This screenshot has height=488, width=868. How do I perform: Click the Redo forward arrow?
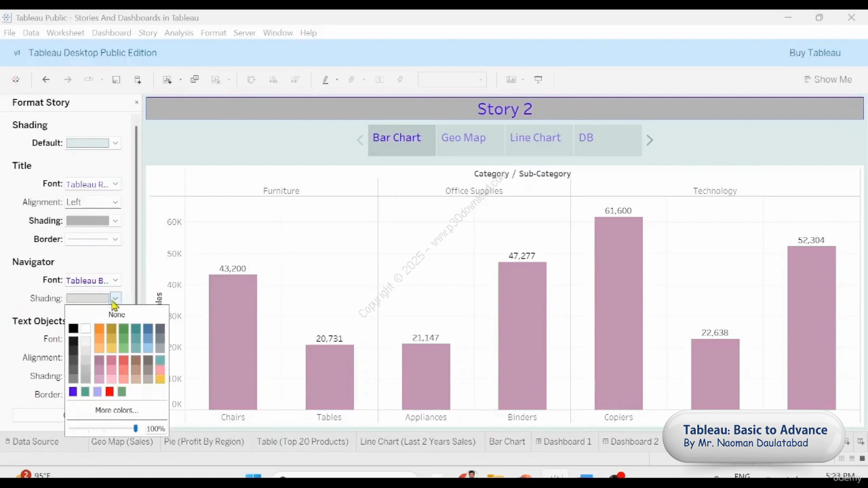tap(67, 79)
